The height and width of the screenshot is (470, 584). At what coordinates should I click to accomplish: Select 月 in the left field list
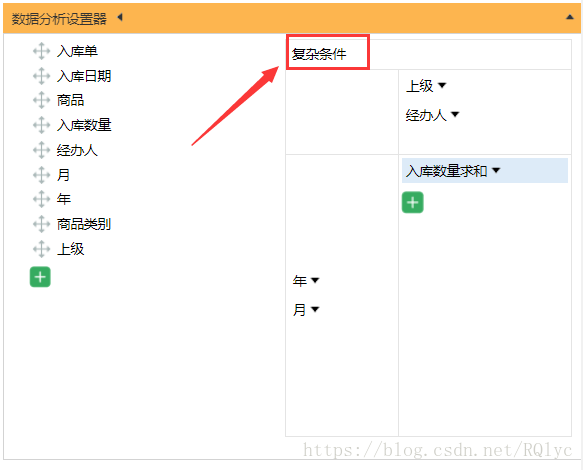[x=63, y=175]
